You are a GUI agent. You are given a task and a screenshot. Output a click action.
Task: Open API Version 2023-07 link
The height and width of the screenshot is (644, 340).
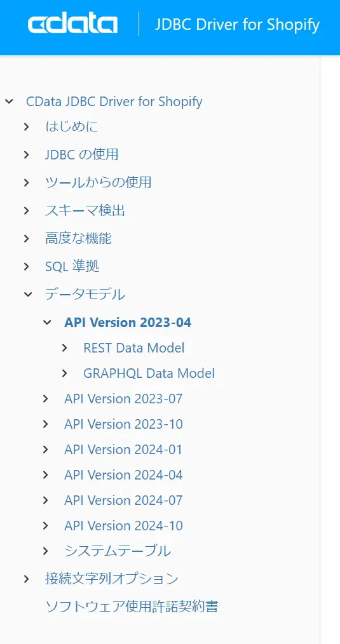point(123,399)
